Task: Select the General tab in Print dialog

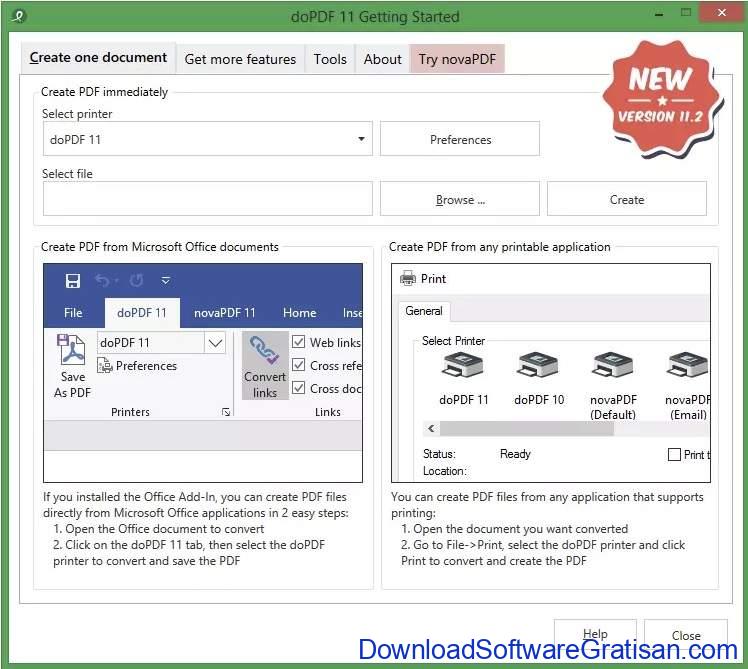Action: [x=424, y=311]
